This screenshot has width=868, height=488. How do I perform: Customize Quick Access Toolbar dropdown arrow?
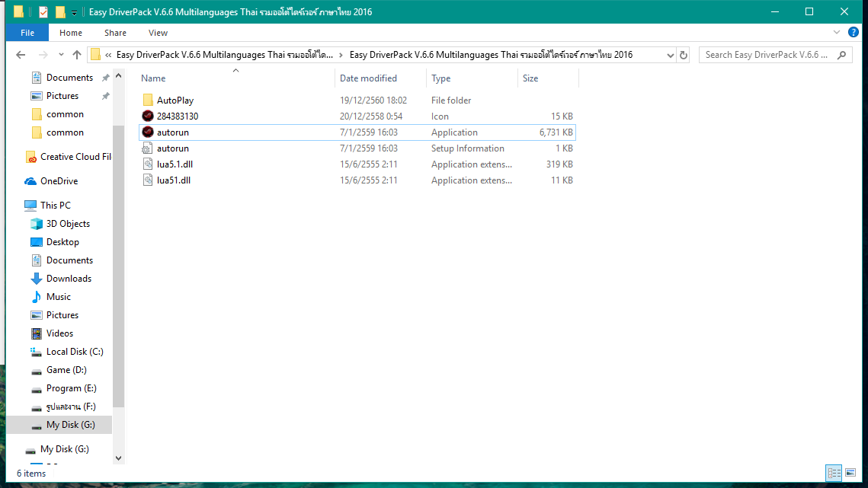click(x=74, y=12)
